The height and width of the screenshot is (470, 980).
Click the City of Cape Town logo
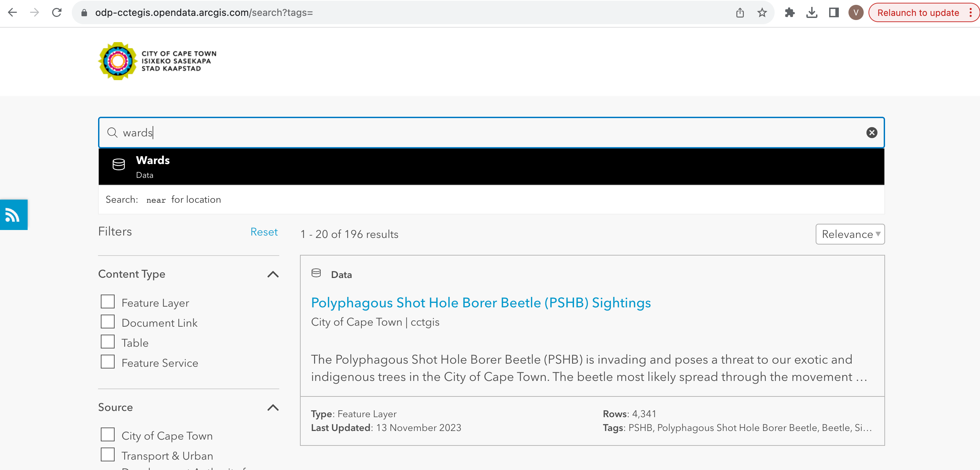click(x=157, y=61)
